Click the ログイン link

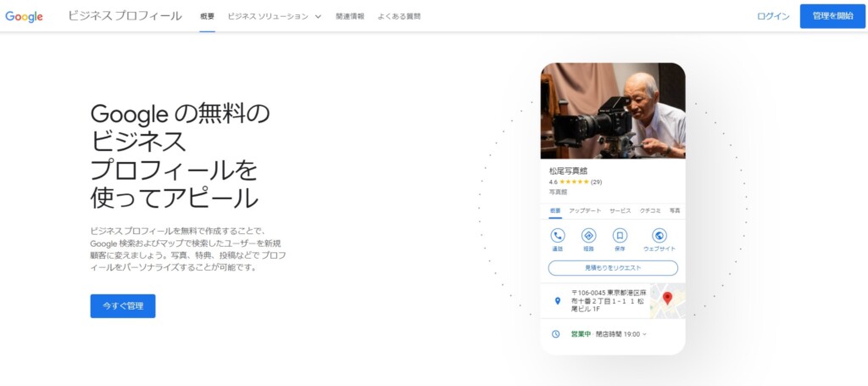[x=773, y=16]
